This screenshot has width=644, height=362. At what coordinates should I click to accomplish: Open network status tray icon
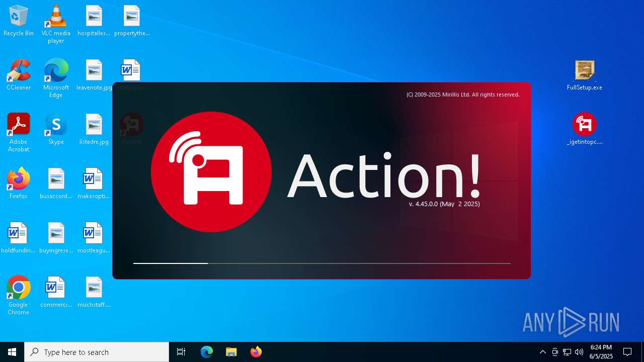567,352
